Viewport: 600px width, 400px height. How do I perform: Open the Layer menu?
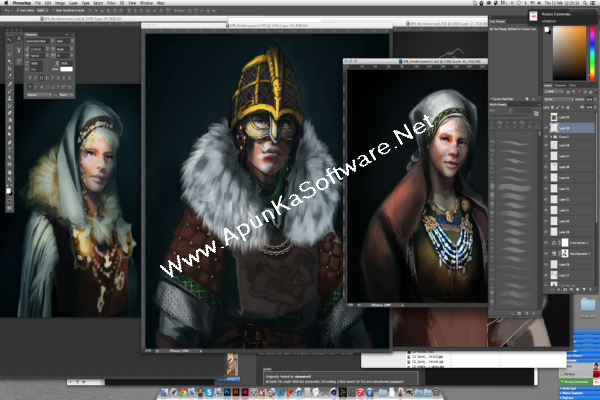pyautogui.click(x=73, y=3)
